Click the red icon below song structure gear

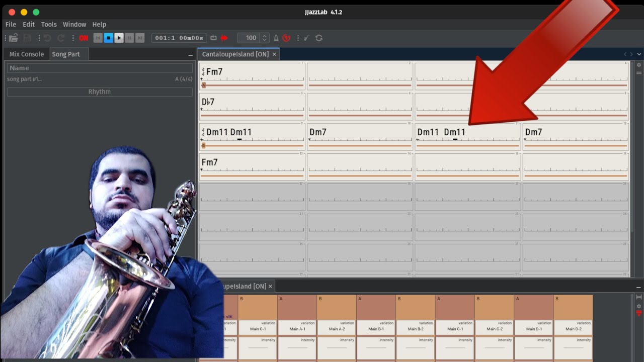[639, 314]
